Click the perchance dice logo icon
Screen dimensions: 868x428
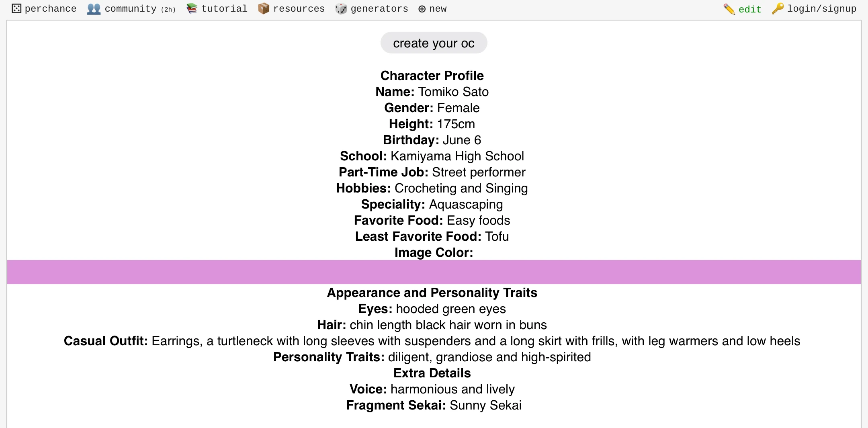[16, 8]
